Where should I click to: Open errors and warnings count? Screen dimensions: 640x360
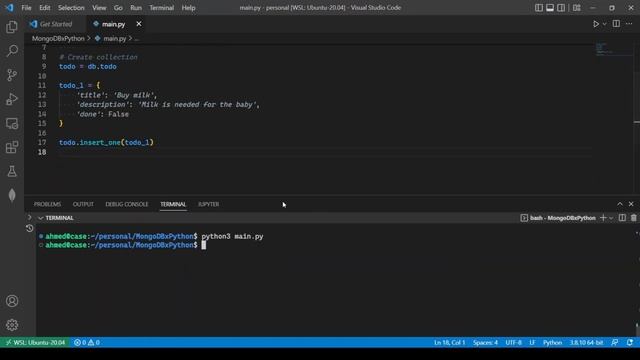(x=87, y=342)
